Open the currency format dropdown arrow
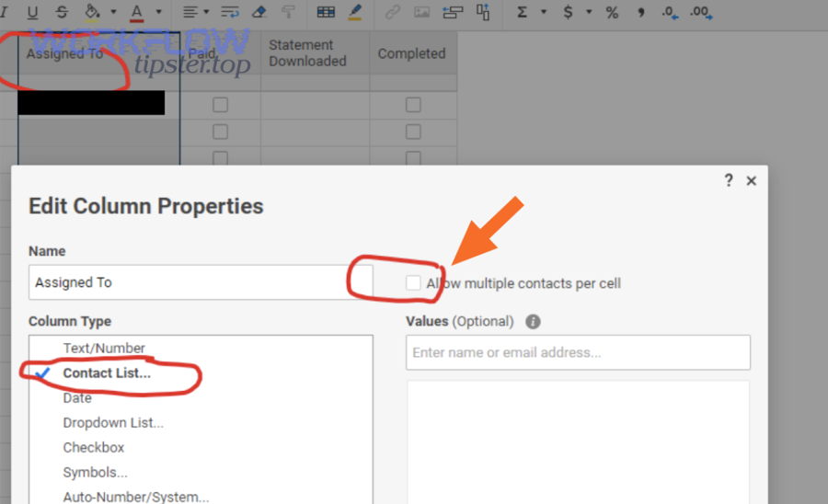 click(589, 12)
